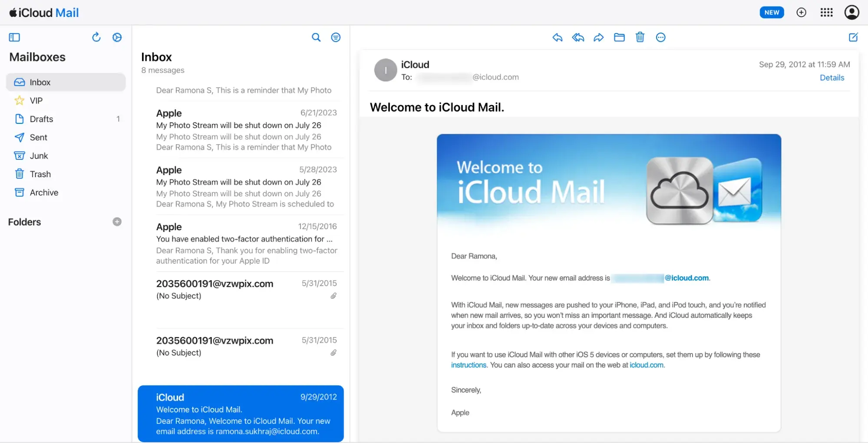
Task: Delete the open message with trash icon
Action: point(640,37)
